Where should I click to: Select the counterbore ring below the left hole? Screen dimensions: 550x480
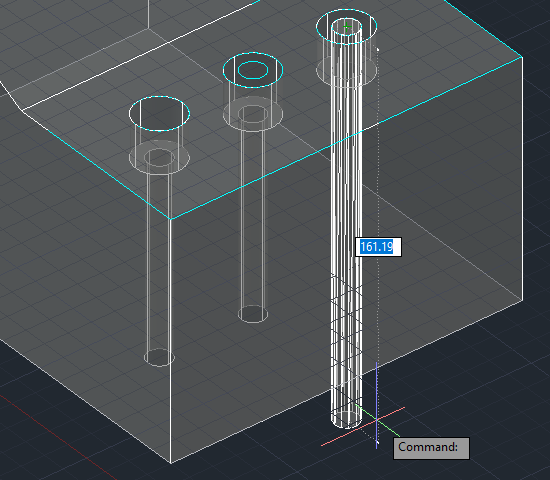pos(159,157)
